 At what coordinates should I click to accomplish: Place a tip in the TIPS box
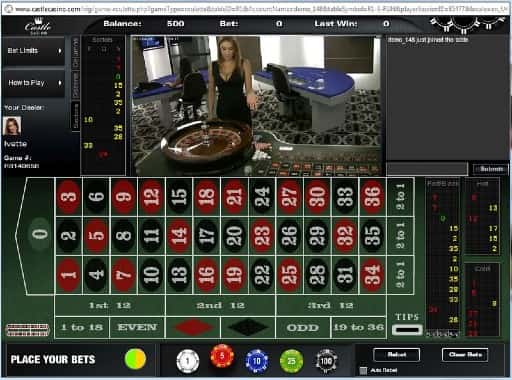pos(407,330)
